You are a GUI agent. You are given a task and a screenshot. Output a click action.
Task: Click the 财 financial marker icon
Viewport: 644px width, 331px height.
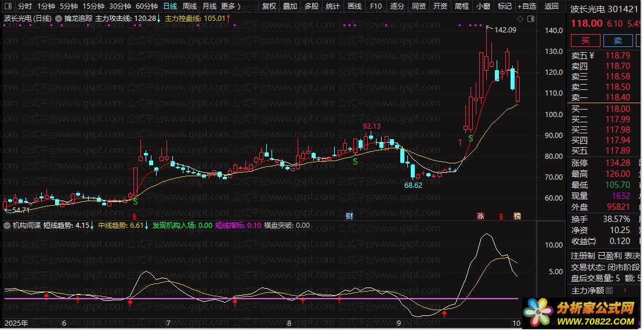click(x=349, y=216)
